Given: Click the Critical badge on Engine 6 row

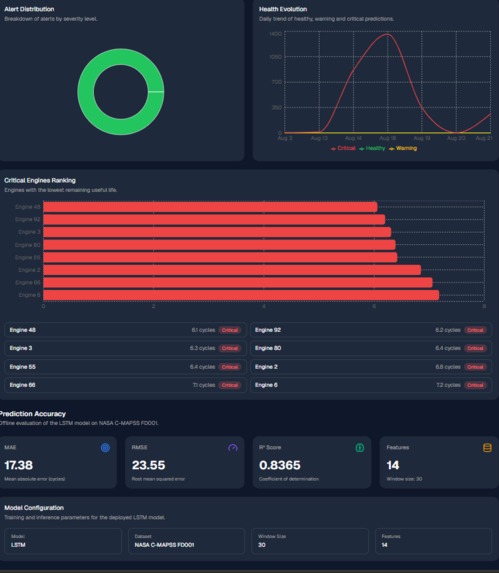Looking at the screenshot, I should click(475, 385).
